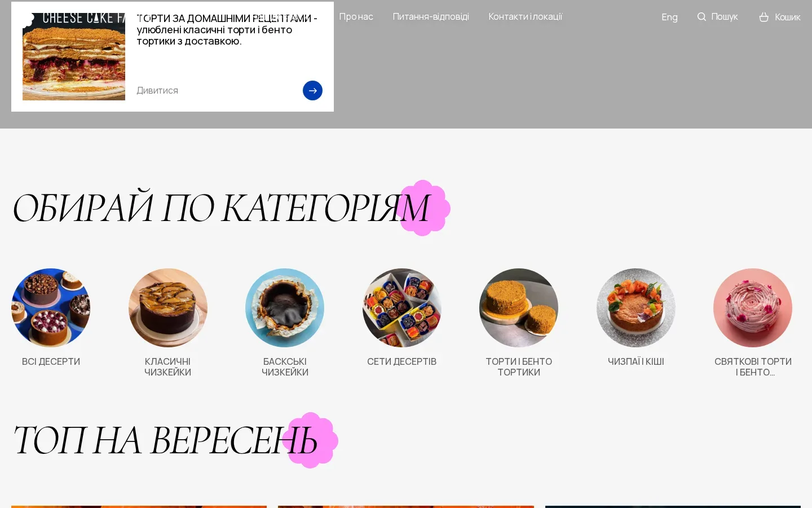
Task: Open the layered cake promo image
Action: [74, 57]
